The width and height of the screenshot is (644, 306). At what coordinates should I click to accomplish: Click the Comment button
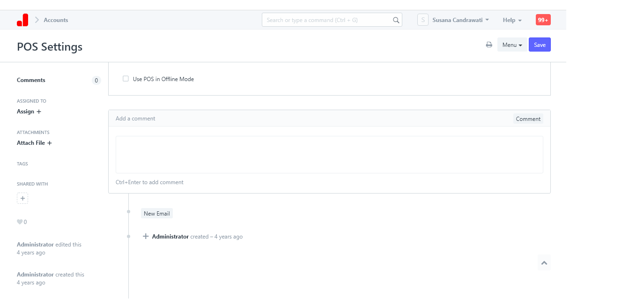[x=528, y=119]
